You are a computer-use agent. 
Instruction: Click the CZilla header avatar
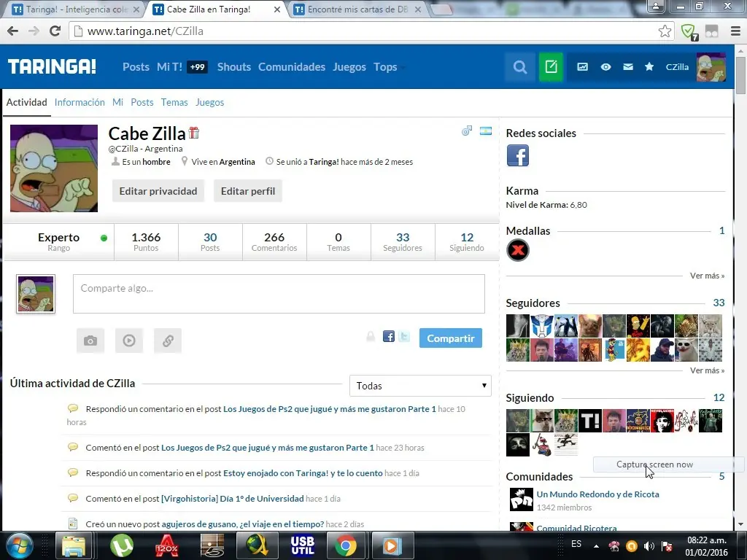pyautogui.click(x=711, y=67)
